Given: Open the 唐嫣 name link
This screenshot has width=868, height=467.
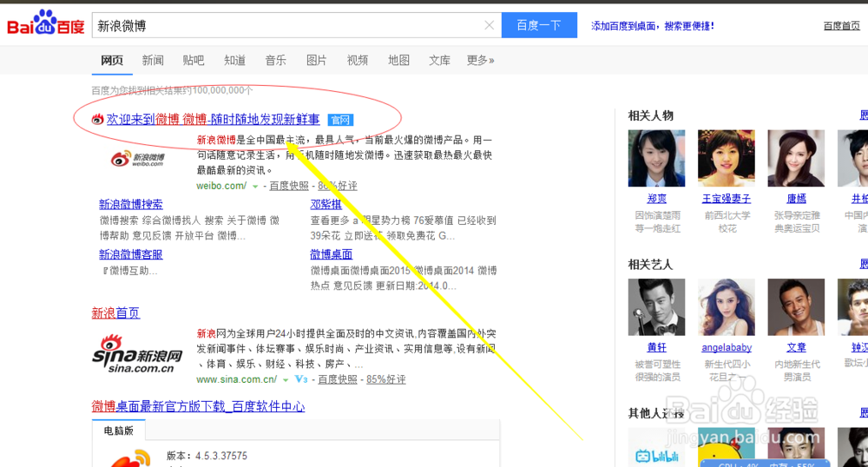Looking at the screenshot, I should click(796, 199).
